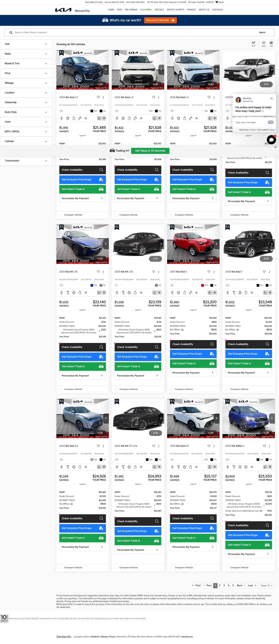Next photo arrow on blue Kia K4 LXS
The image size is (279, 644).
coord(106,244)
